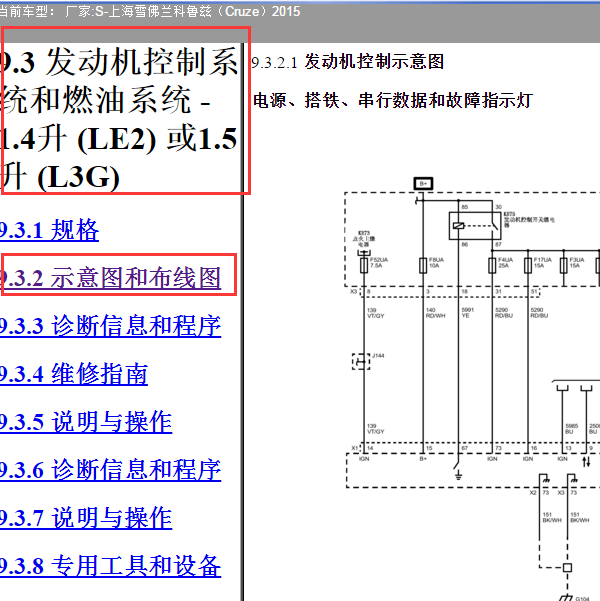The image size is (600, 601).
Task: Open the 9.3.5 说明与操作 link
Action: [x=86, y=422]
